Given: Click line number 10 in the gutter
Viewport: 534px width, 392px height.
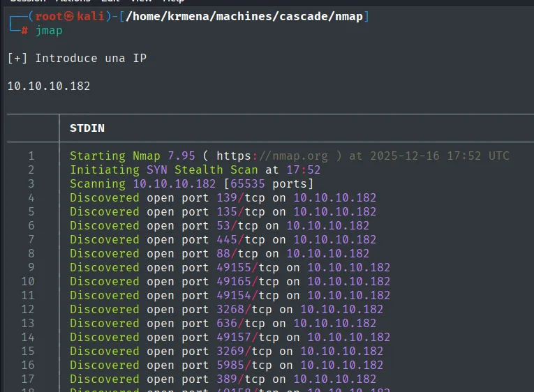Looking at the screenshot, I should tap(28, 281).
